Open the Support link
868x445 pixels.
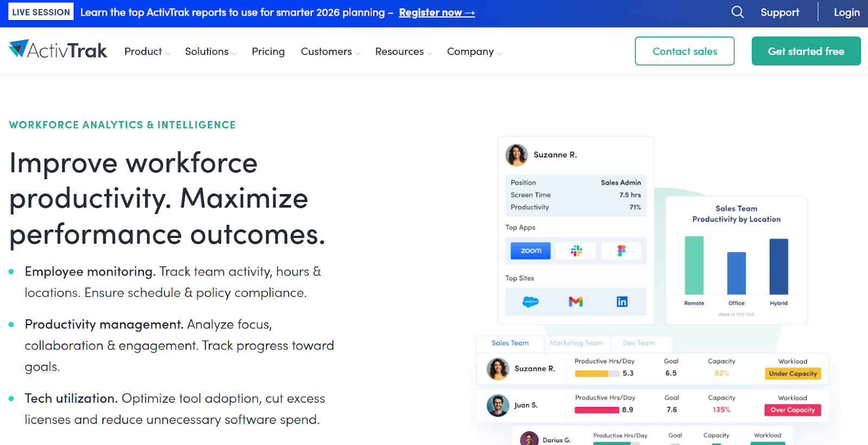point(780,12)
